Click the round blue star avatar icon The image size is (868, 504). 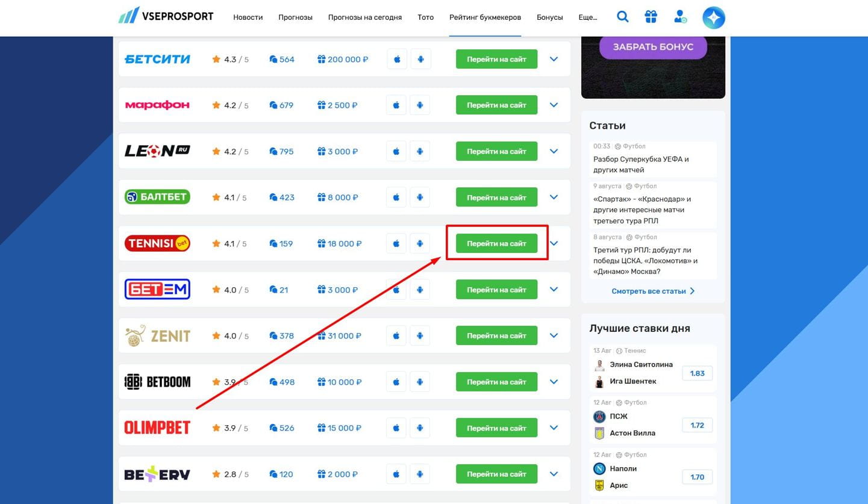tap(714, 17)
